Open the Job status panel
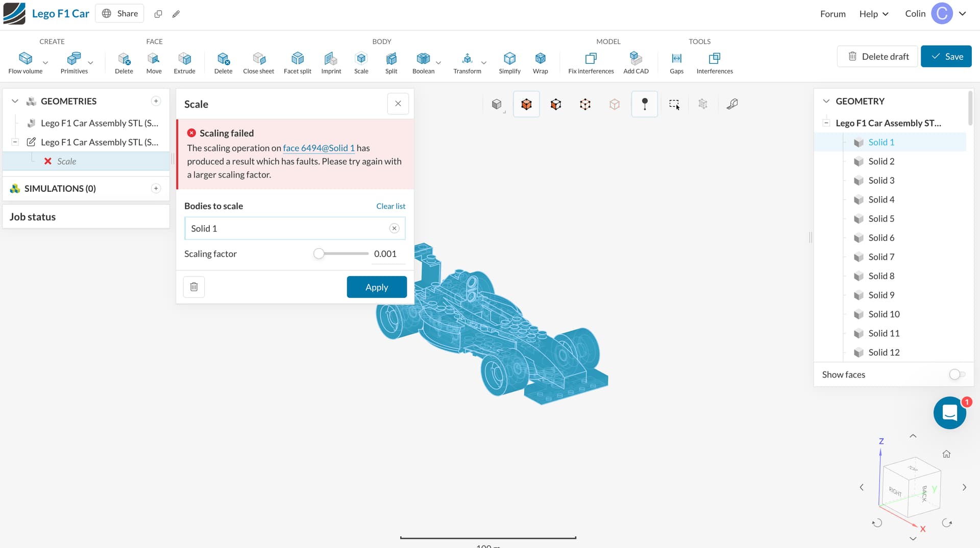This screenshot has width=980, height=548. coord(86,217)
